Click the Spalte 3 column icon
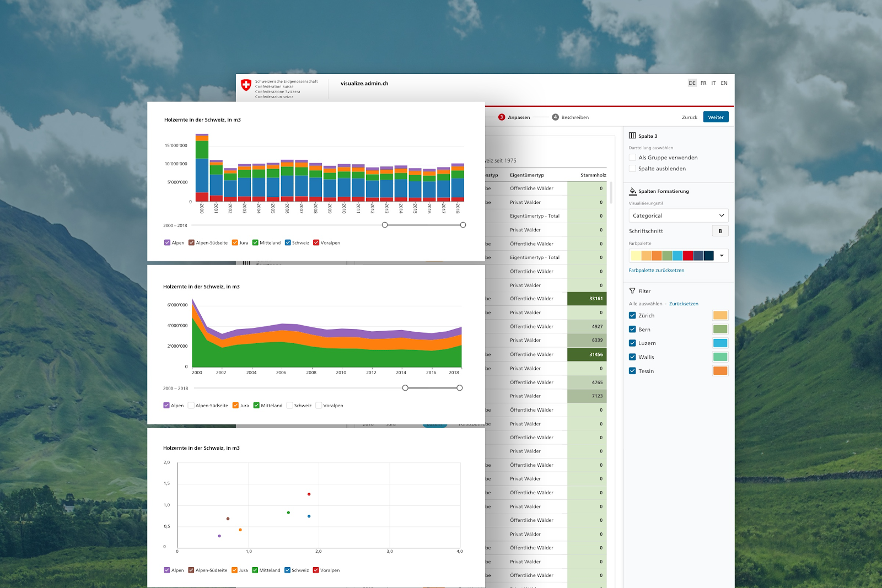The width and height of the screenshot is (882, 588). tap(632, 136)
